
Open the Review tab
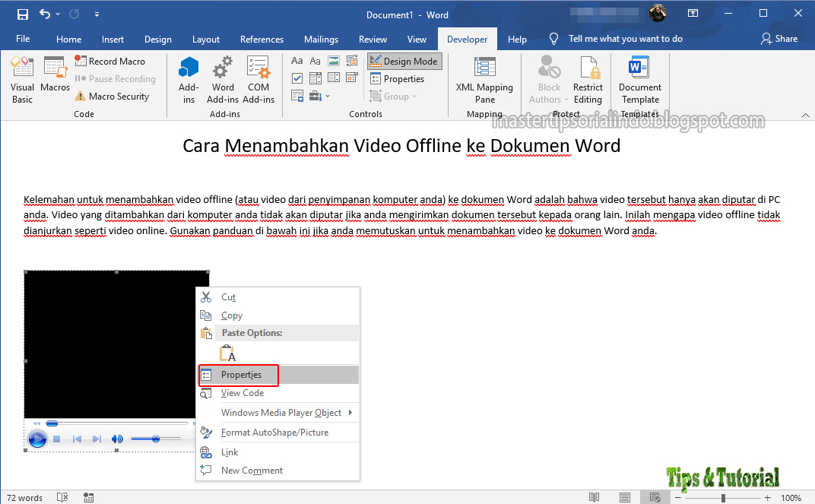pyautogui.click(x=373, y=39)
